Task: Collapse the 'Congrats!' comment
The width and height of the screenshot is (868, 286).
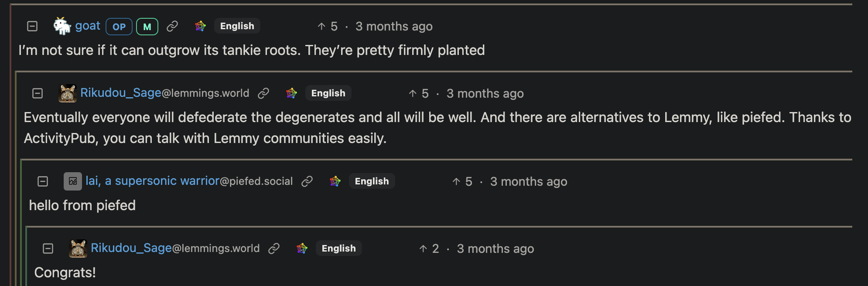Action: (x=48, y=249)
